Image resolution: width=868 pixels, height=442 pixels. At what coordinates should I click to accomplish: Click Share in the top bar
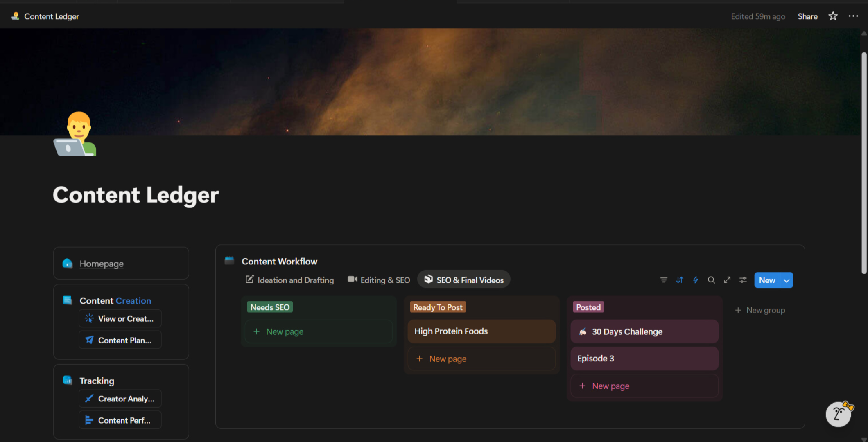807,16
